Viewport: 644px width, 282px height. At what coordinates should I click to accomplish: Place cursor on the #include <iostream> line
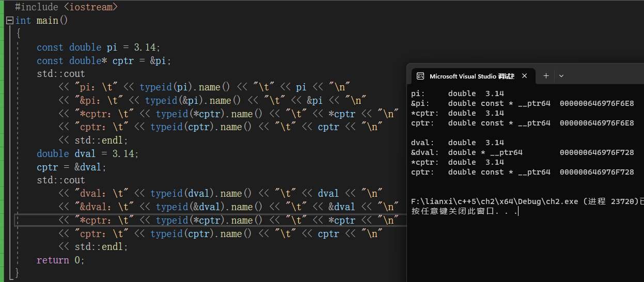(x=66, y=7)
